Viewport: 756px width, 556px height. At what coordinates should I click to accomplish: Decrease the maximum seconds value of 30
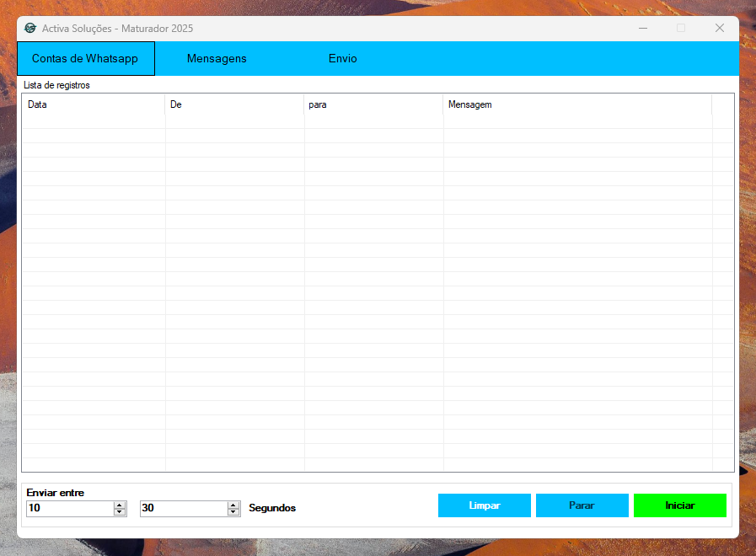pos(233,512)
